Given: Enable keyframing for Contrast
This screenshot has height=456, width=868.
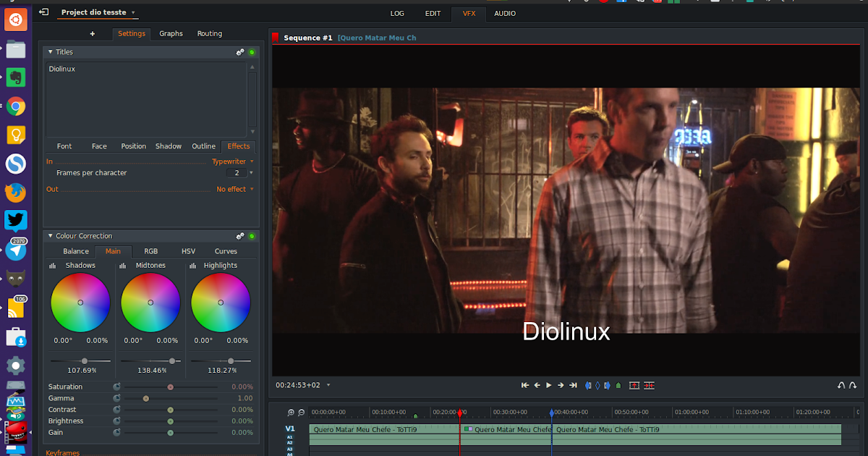Looking at the screenshot, I should [x=116, y=410].
